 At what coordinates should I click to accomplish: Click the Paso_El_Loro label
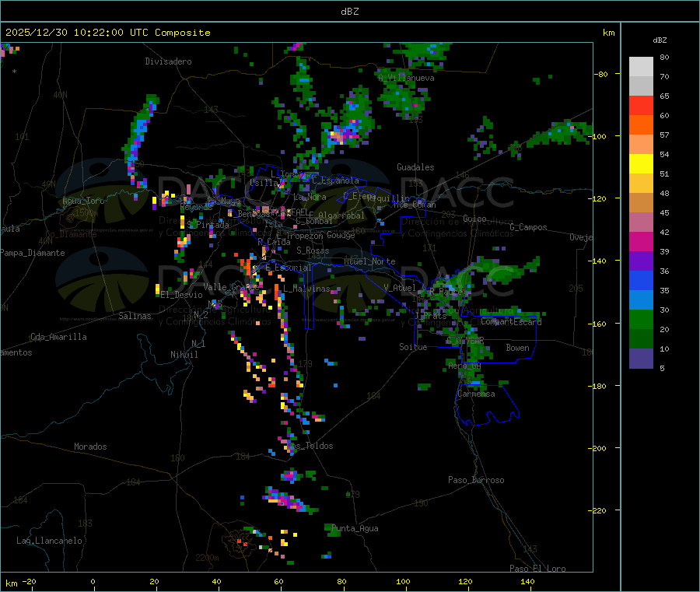tap(537, 569)
